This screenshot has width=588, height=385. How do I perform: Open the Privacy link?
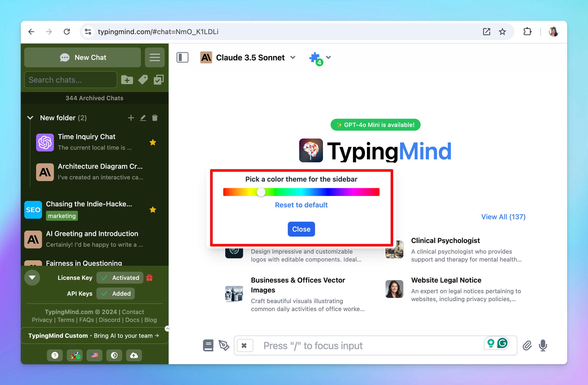pos(42,320)
